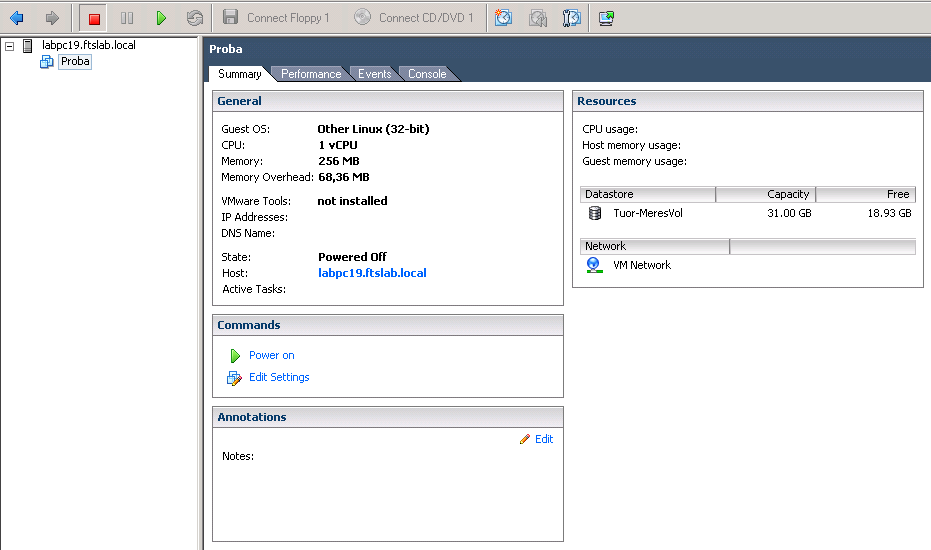931x550 pixels.
Task: Click the General panel header
Action: pyautogui.click(x=388, y=101)
